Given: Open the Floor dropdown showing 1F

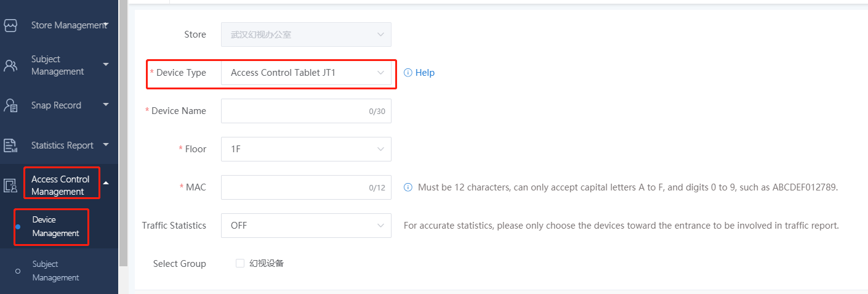Looking at the screenshot, I should (x=306, y=149).
